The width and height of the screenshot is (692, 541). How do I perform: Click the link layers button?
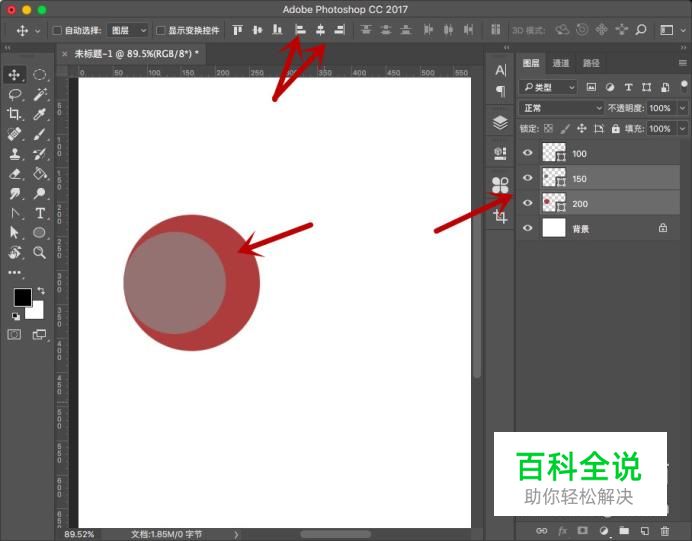pos(542,531)
